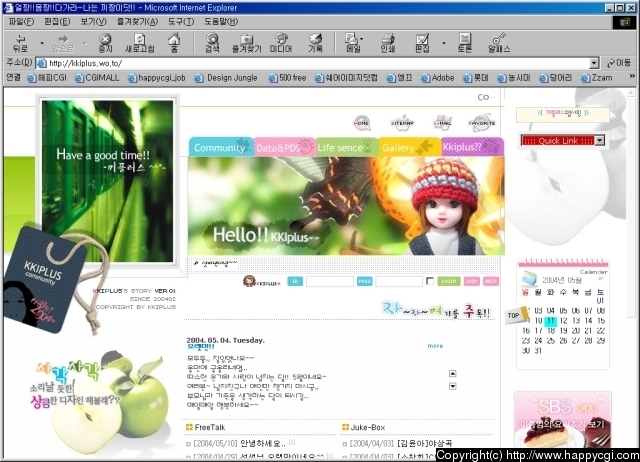The height and width of the screenshot is (462, 640).
Task: Open the 즐겨찾기(A) menu
Action: 137,22
